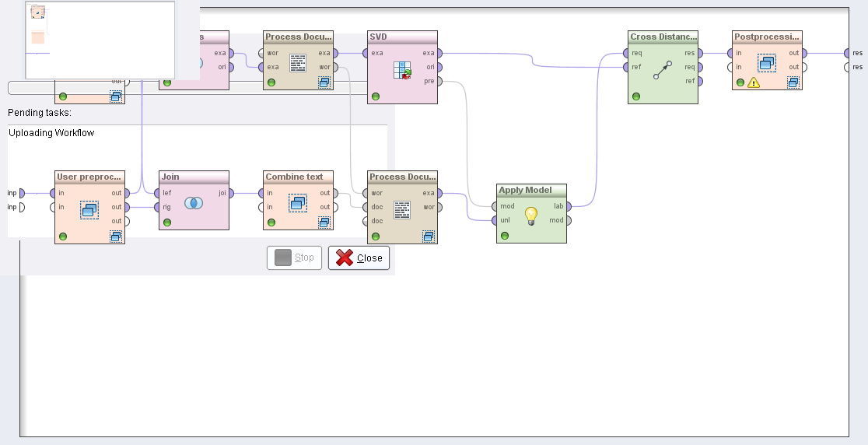The width and height of the screenshot is (868, 445).
Task: Select the center icon of Postprocessing operator
Action: pyautogui.click(x=767, y=64)
